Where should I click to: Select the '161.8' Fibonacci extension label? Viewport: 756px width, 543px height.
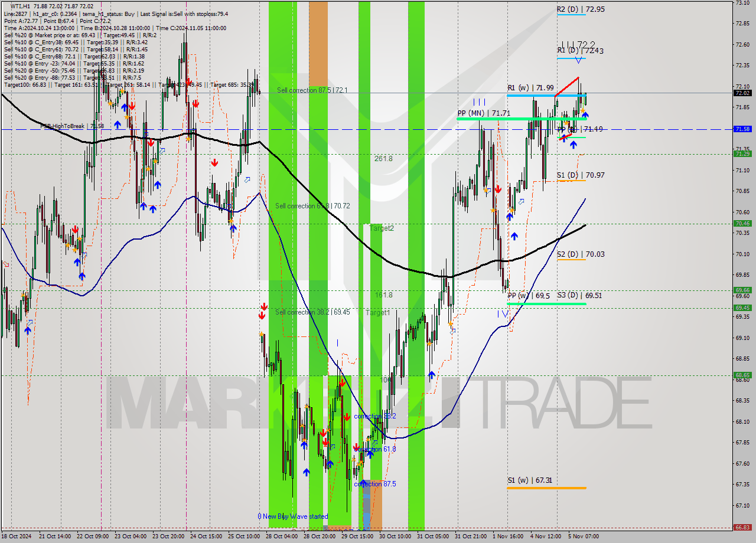(383, 295)
